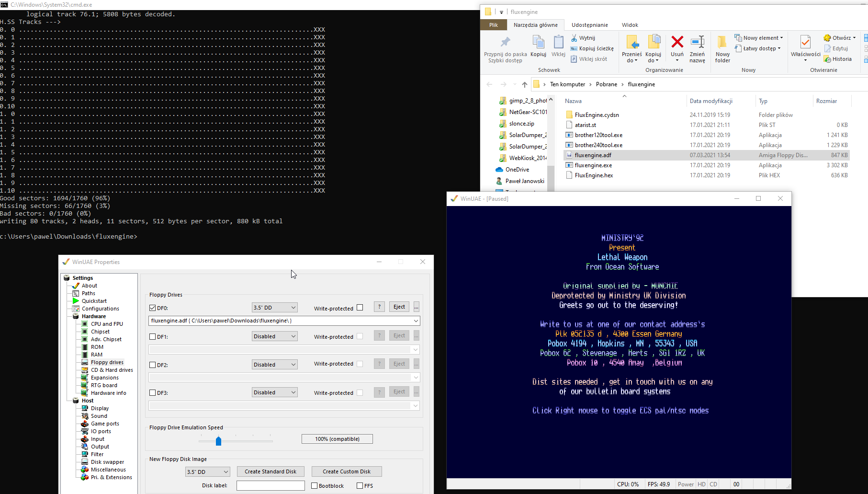Switch to Widok ribbon tab
The image size is (868, 494).
(x=630, y=25)
